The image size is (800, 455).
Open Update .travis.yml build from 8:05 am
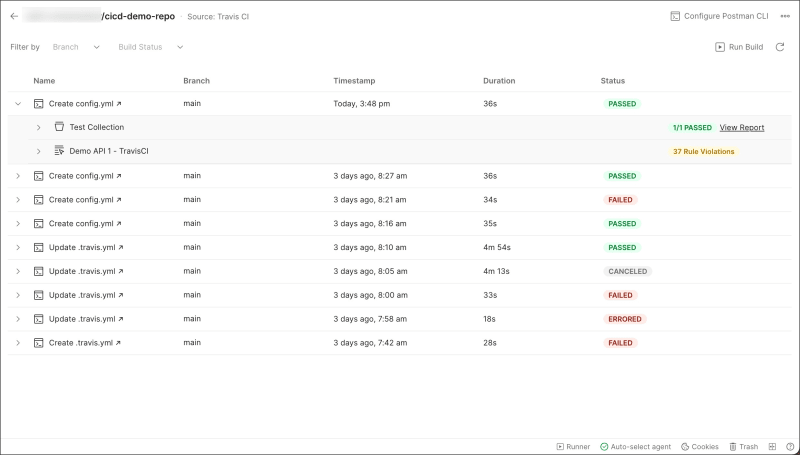point(86,271)
